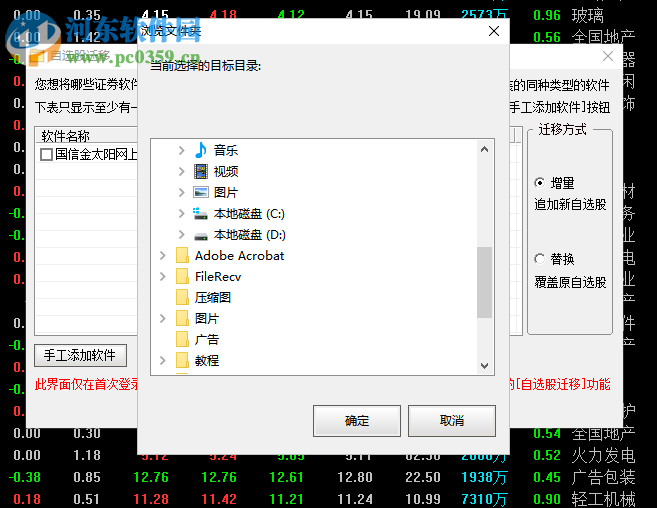
Task: Click the folder tree vertical scrollbar thumb
Action: coord(484,282)
